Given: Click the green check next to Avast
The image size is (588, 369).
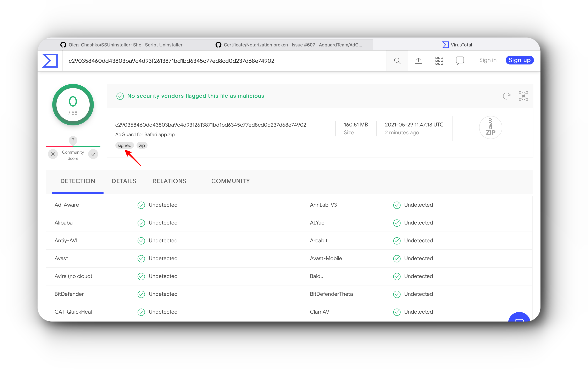Looking at the screenshot, I should [141, 259].
